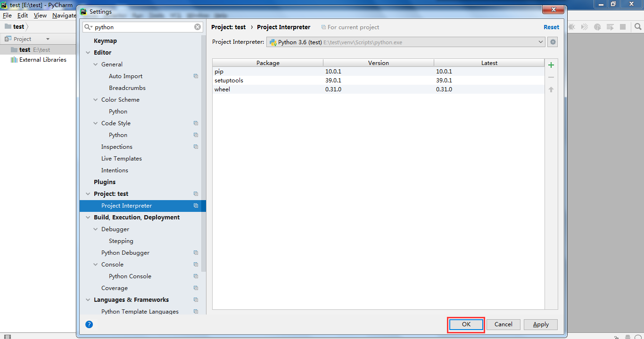This screenshot has height=339, width=644.
Task: Click into the settings search field
Action: (x=144, y=27)
